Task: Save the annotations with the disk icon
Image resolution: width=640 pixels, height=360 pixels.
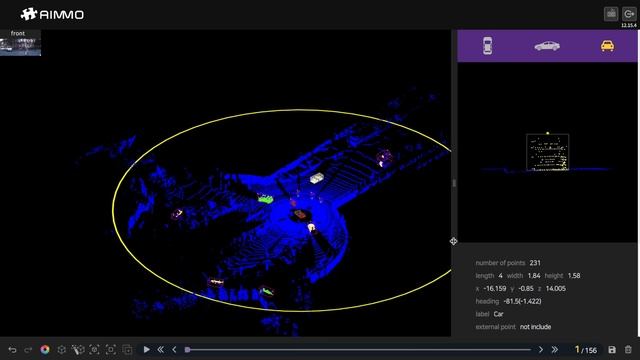Action: (612, 350)
